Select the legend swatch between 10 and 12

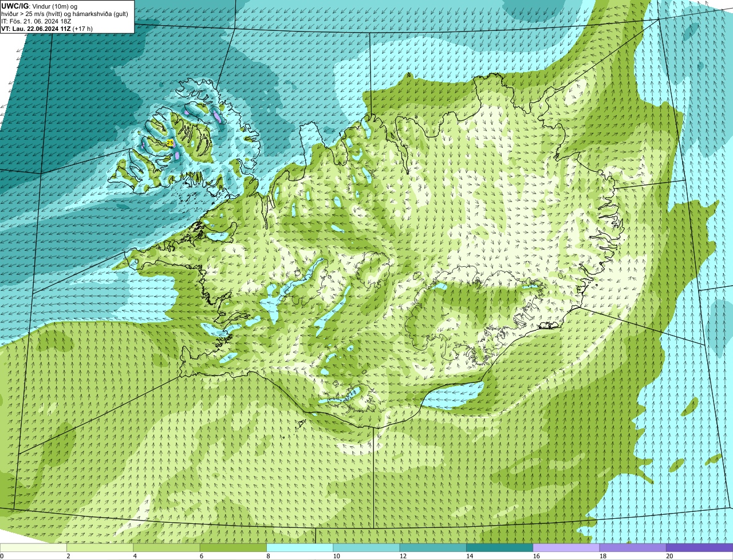pos(366,547)
